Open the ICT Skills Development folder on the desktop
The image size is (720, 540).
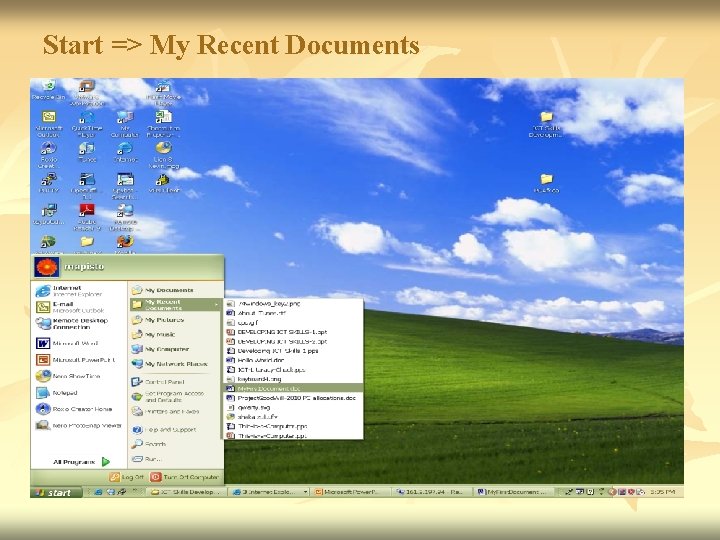(x=546, y=124)
